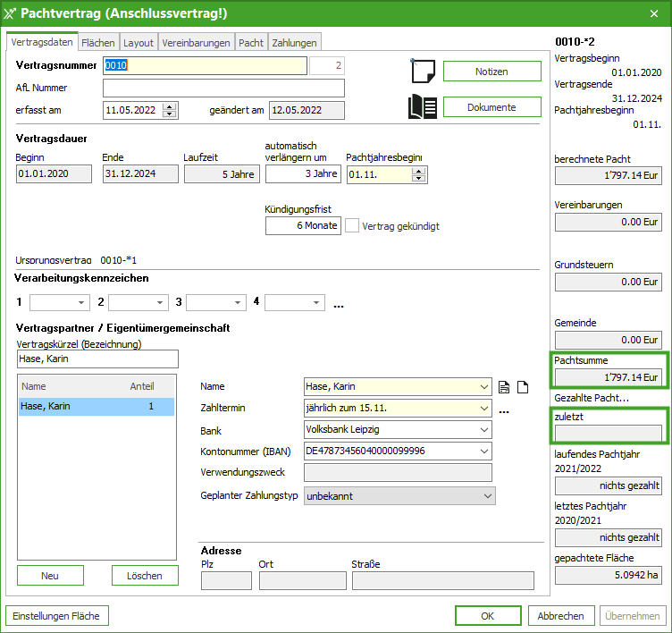Screen dimensions: 672x633
Task: Toggle the 'Vertrag gekündigt' checkbox
Action: point(352,226)
